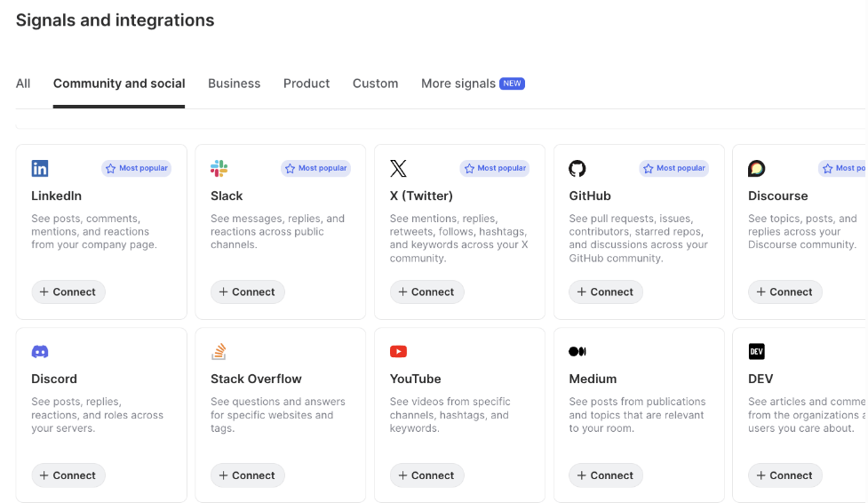Viewport: 868px width, 503px height.
Task: Click LinkedIn description about company page posts
Action: pos(94,232)
